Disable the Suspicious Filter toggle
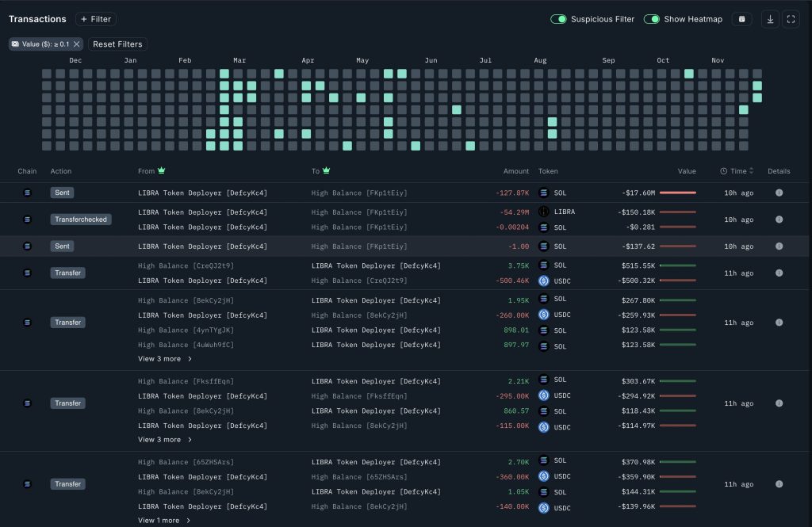 click(558, 19)
